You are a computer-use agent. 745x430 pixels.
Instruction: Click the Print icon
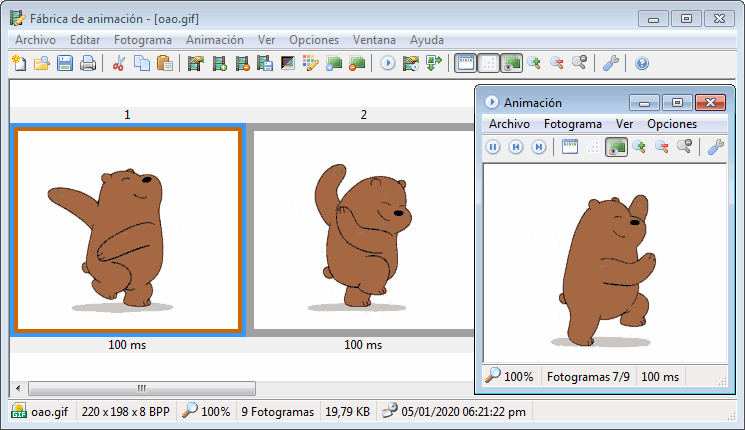(x=88, y=63)
